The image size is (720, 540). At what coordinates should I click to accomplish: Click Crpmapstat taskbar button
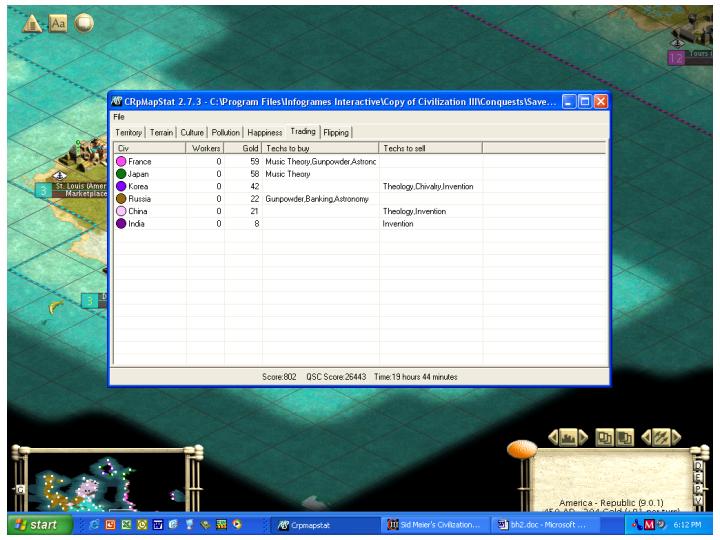(323, 525)
